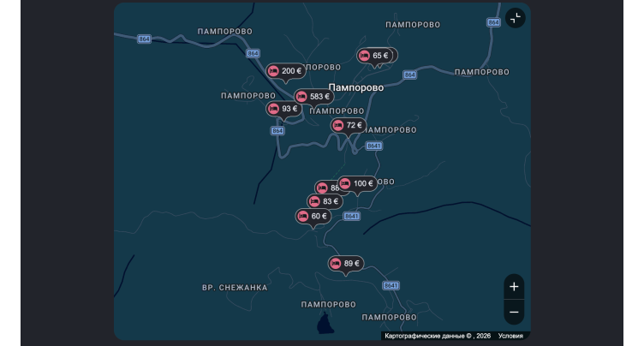
Task: Click the Картографические данные attribution text
Action: (x=438, y=336)
